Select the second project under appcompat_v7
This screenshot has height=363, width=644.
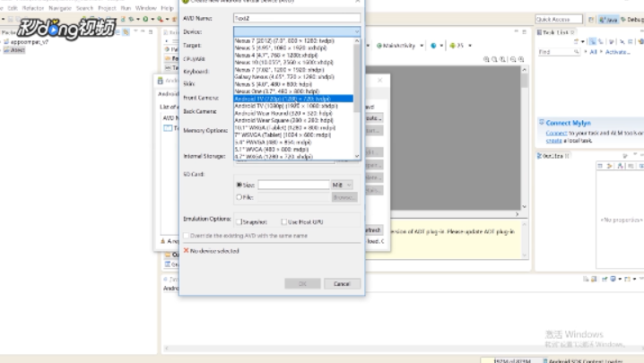click(x=14, y=50)
